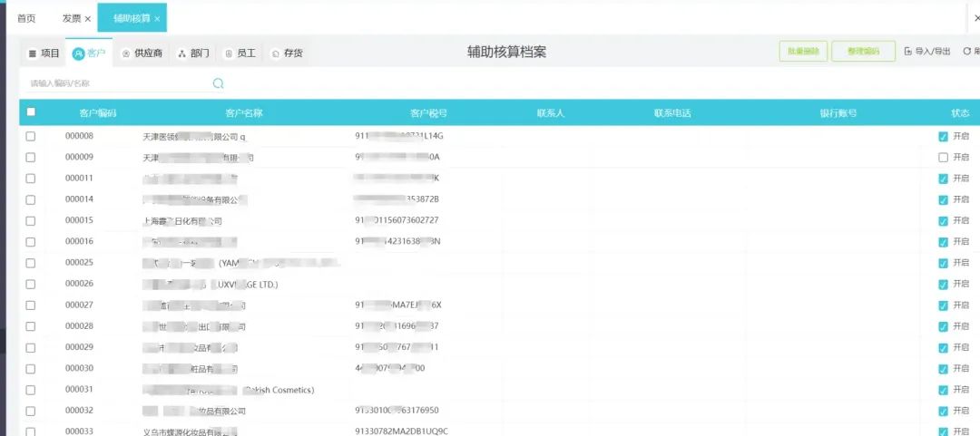Click the refresh icon at top right
The height and width of the screenshot is (436, 980).
(x=967, y=52)
